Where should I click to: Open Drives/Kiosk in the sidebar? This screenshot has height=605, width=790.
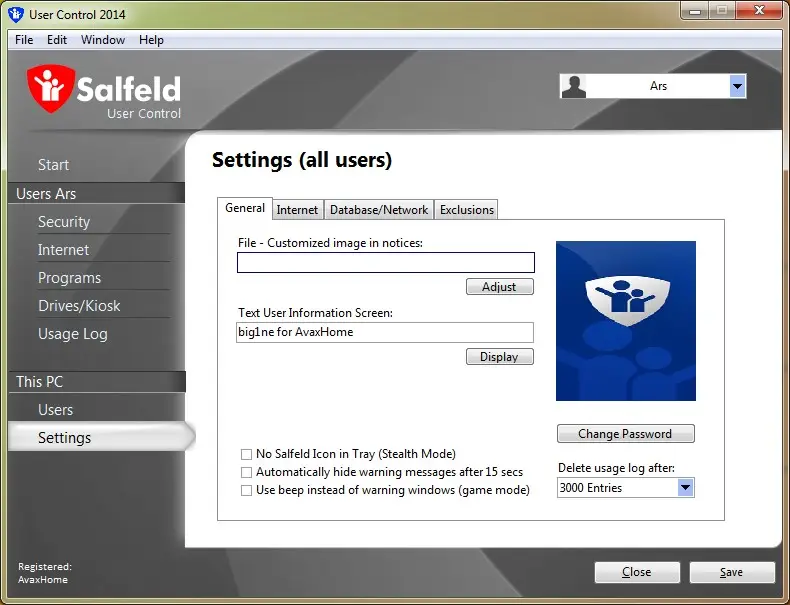79,306
